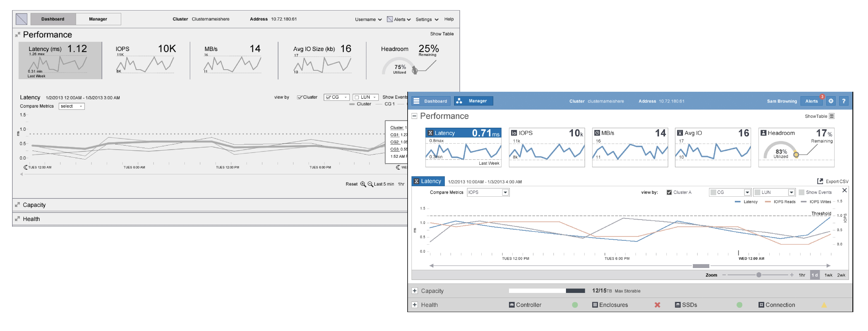Expand the Capacity section with plus icon
The image size is (868, 331).
pos(415,291)
